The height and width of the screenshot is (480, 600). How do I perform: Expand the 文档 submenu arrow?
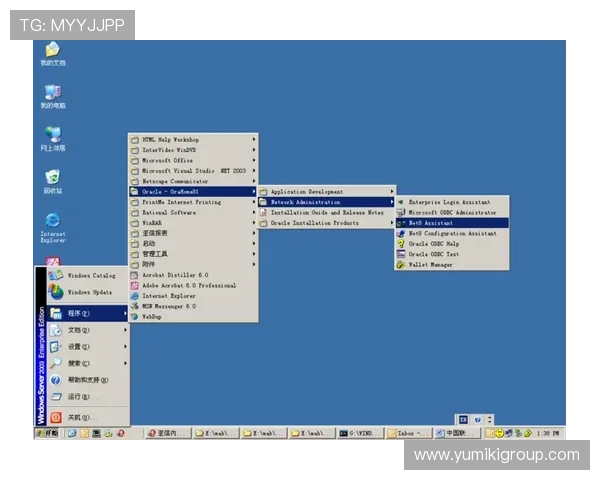125,330
